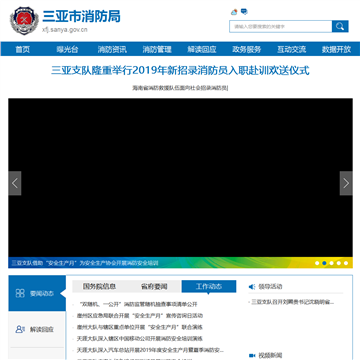This screenshot has height=360, width=360.
Task: Switch to the 省府要闻 tab
Action: tap(154, 286)
